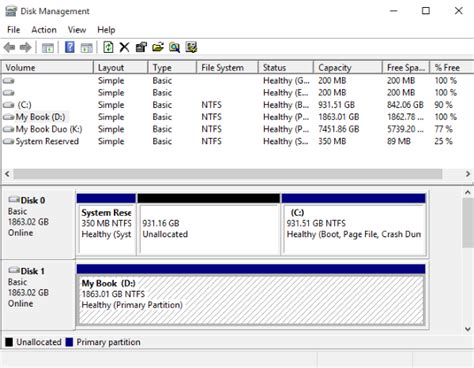Screen dimensions: 474x368
Task: Open the blue Help toolbar icon
Action: [70, 47]
